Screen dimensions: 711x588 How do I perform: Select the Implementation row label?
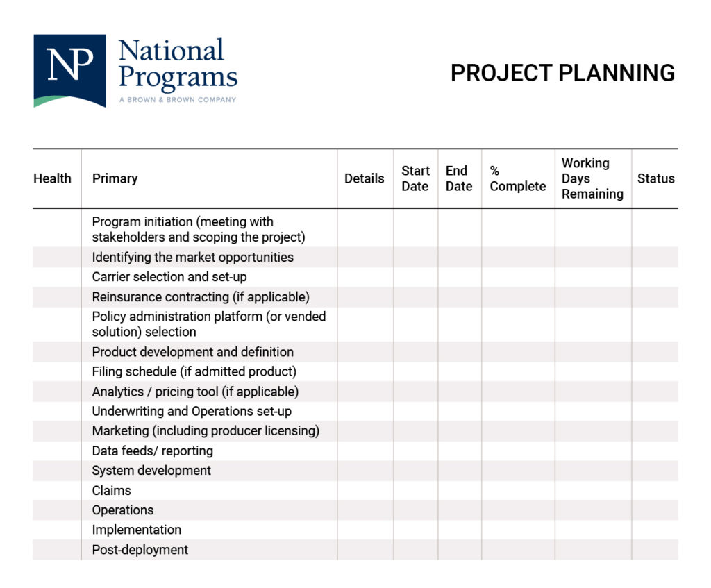(136, 530)
